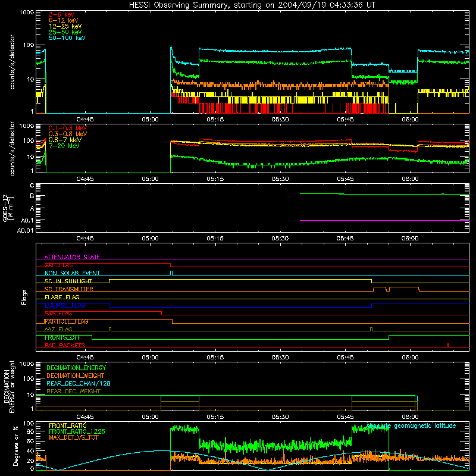Image resolution: width=476 pixels, height=476 pixels.
Task: Select the PARTICLE_FLAG label
Action: 67,321
